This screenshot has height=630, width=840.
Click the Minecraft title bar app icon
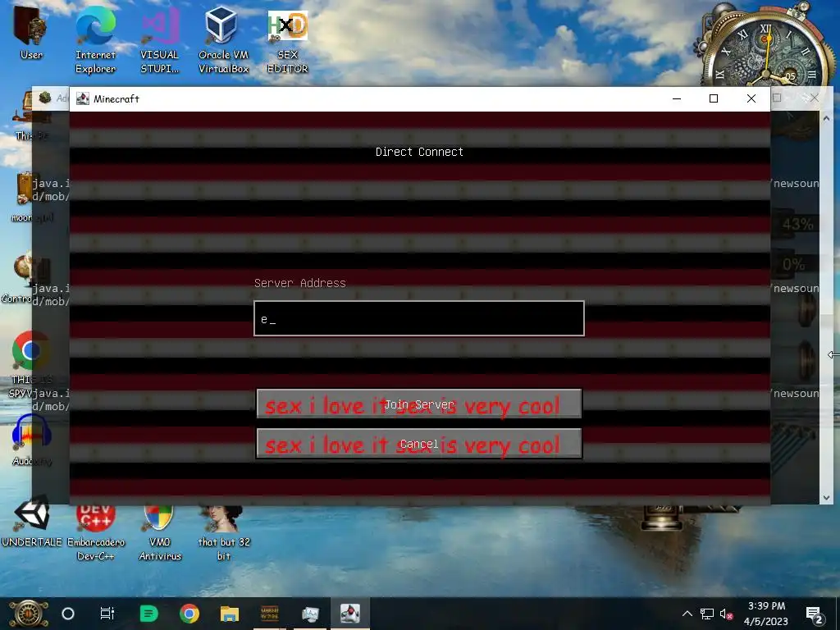click(83, 98)
